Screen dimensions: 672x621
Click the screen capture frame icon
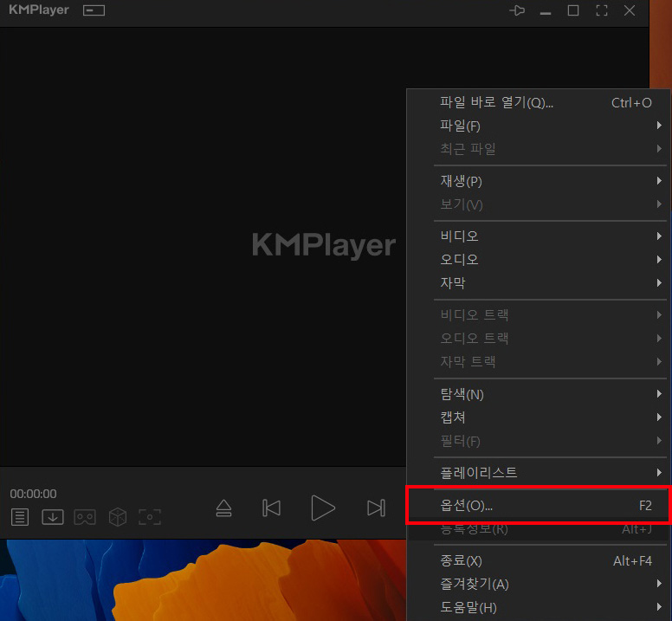[150, 517]
